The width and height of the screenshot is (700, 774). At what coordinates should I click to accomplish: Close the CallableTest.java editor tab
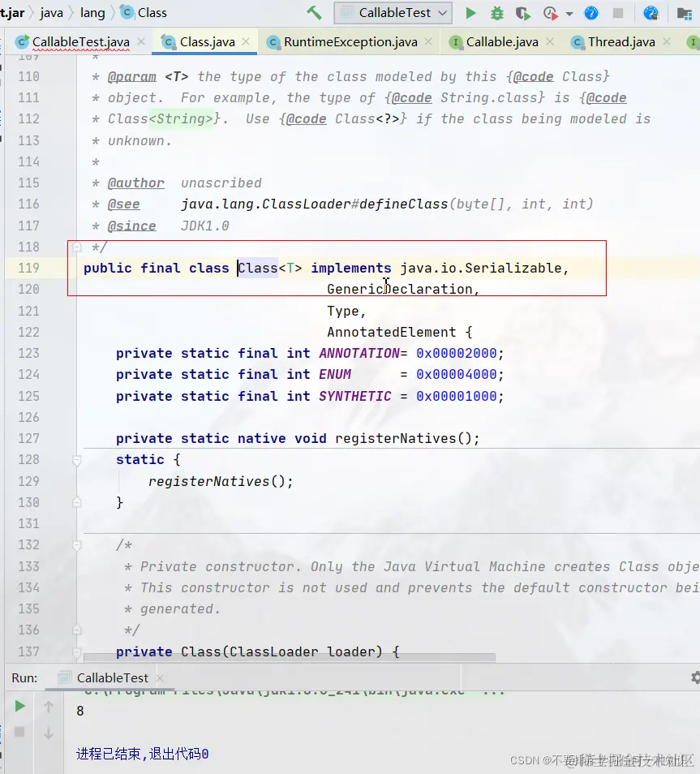[x=141, y=42]
